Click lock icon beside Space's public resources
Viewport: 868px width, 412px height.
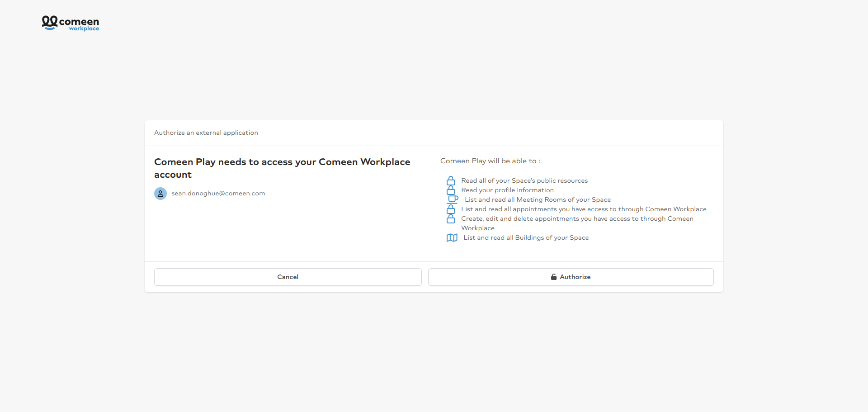click(x=451, y=181)
